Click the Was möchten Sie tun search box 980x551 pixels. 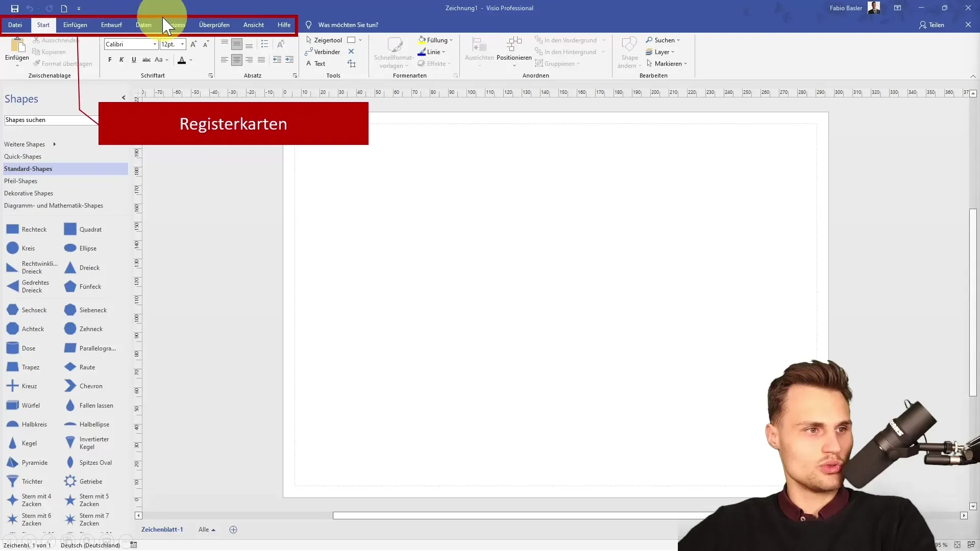click(x=348, y=24)
